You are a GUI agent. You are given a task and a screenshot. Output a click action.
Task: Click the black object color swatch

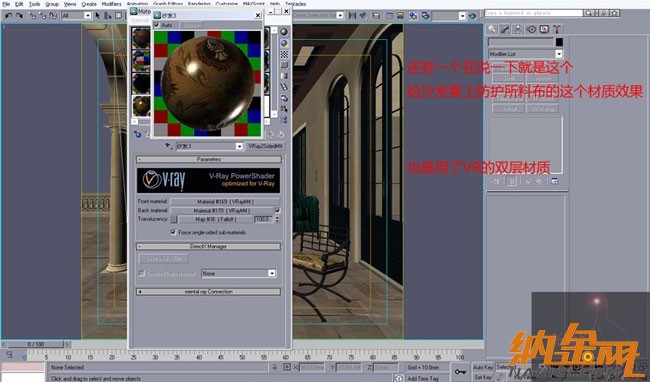tap(559, 42)
